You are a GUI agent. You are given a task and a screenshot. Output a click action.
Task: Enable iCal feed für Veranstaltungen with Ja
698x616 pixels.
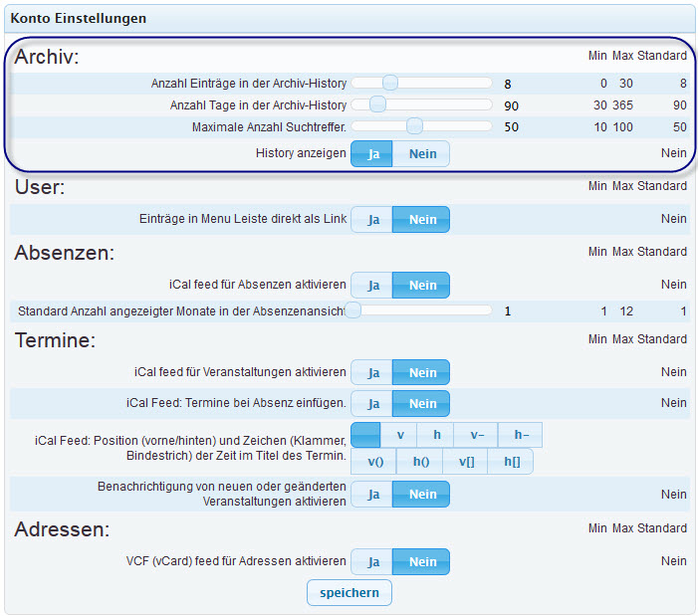(x=372, y=372)
